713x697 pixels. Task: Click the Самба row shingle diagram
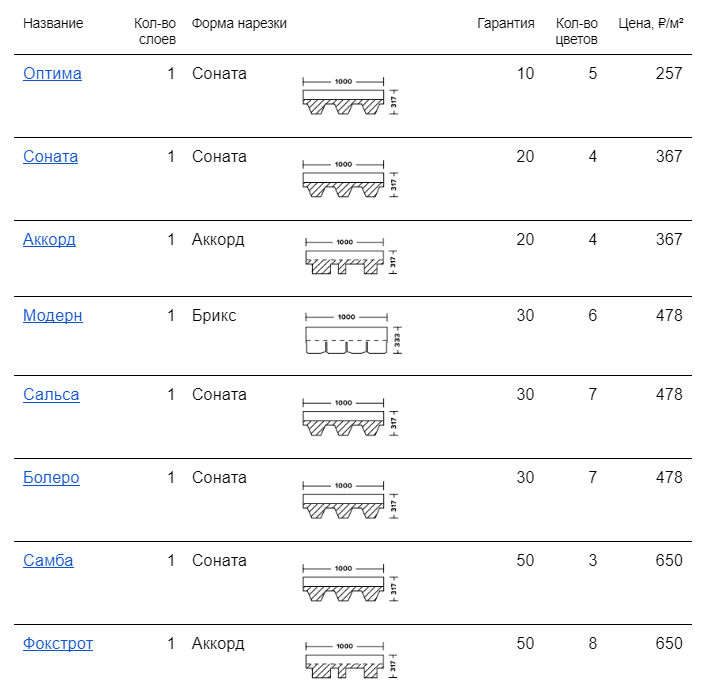[350, 582]
